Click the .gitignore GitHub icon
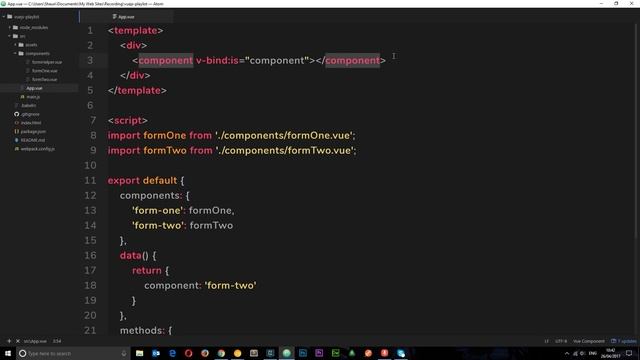 coord(17,114)
